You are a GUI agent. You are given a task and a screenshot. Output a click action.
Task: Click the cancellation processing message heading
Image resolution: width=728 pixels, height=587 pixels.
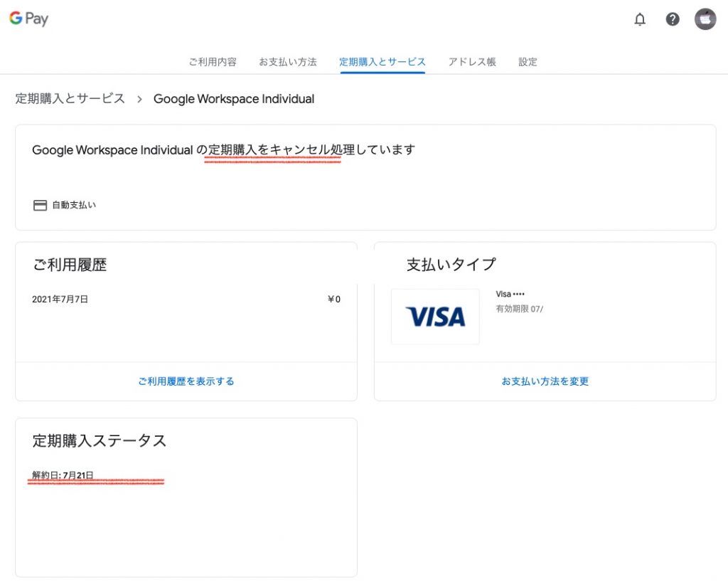pos(223,149)
